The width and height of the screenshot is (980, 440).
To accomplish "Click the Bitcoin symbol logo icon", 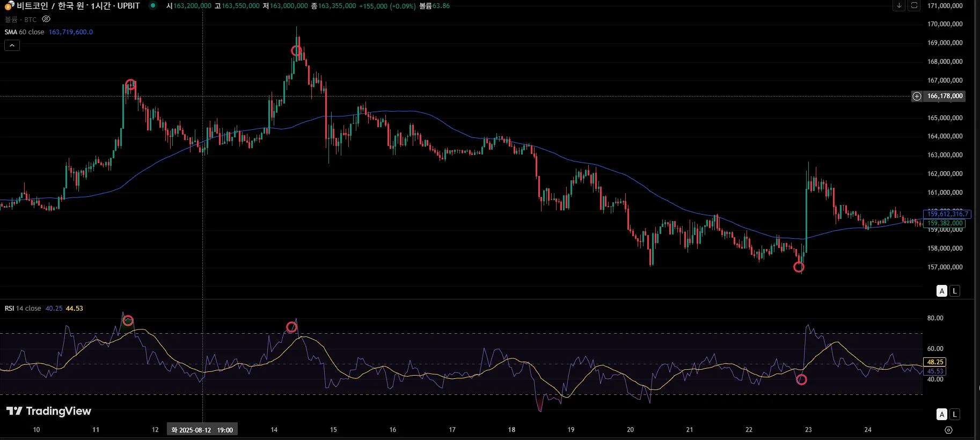I will pos(9,6).
